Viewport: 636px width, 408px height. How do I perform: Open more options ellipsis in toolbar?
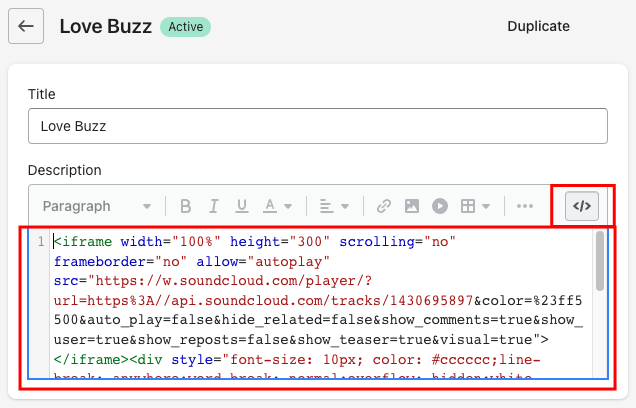pos(524,206)
